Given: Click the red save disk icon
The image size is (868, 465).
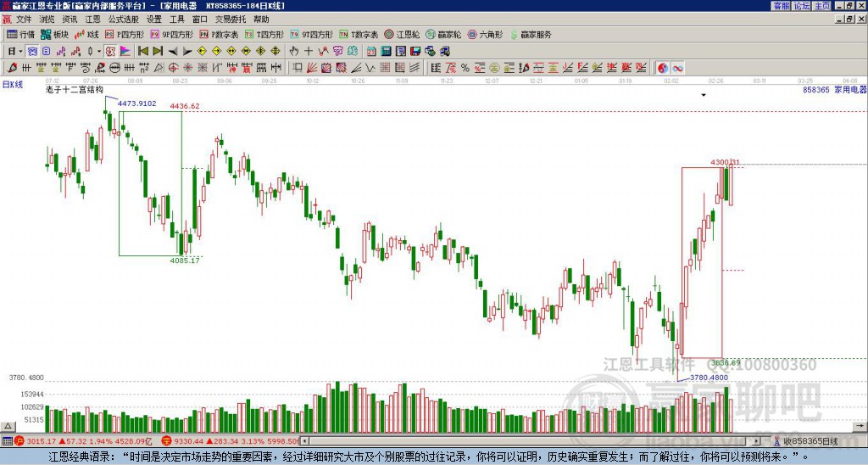Looking at the screenshot, I should (x=415, y=52).
